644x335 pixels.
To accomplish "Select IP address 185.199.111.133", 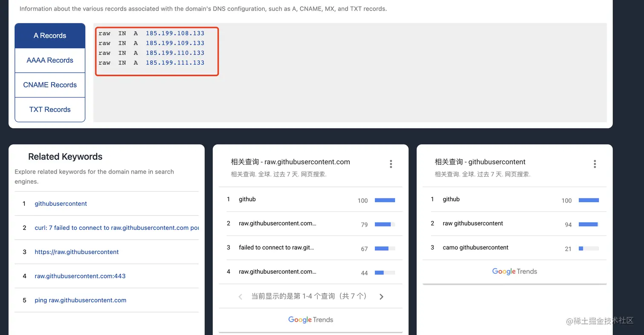I will 175,63.
